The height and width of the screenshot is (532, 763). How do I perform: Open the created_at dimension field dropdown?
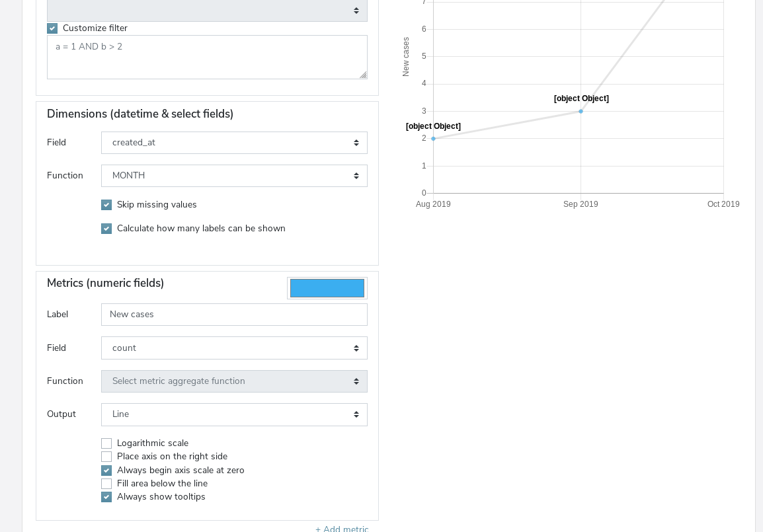click(x=234, y=142)
